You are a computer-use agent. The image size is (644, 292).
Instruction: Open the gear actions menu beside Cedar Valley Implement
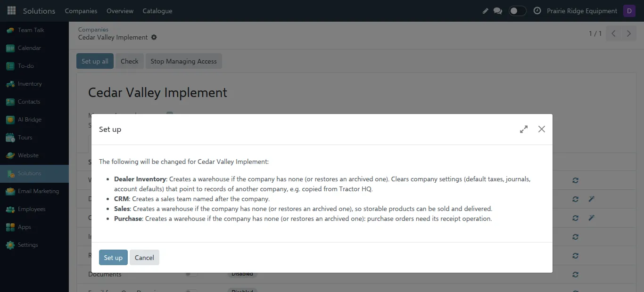pos(154,37)
